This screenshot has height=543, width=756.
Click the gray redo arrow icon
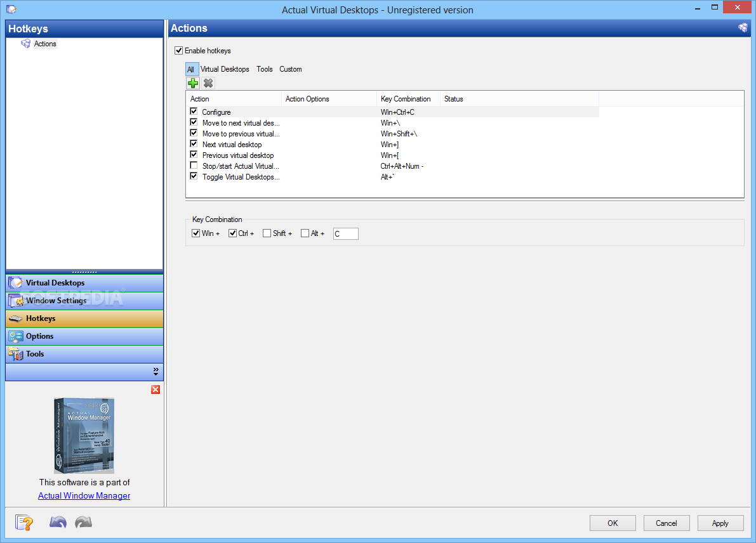pyautogui.click(x=83, y=522)
